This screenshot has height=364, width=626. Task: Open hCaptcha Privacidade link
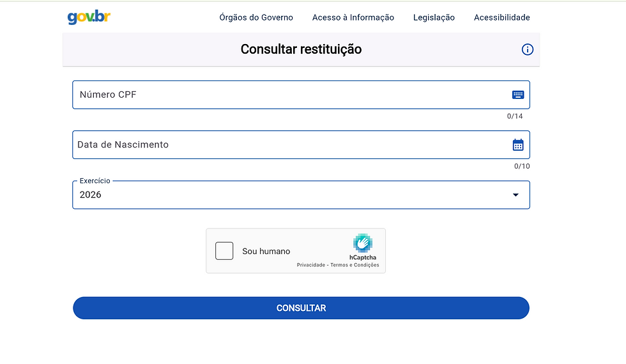coord(310,265)
